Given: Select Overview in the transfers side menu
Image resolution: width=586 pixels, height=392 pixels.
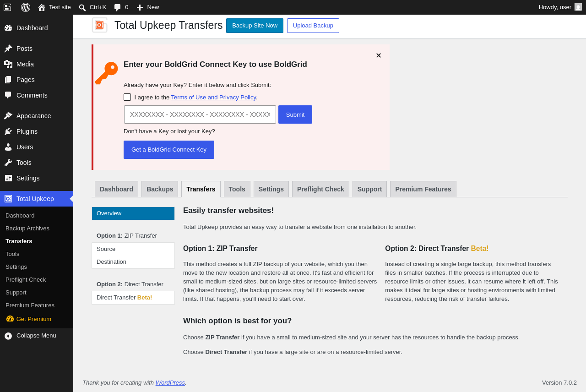Looking at the screenshot, I should pyautogui.click(x=133, y=213).
